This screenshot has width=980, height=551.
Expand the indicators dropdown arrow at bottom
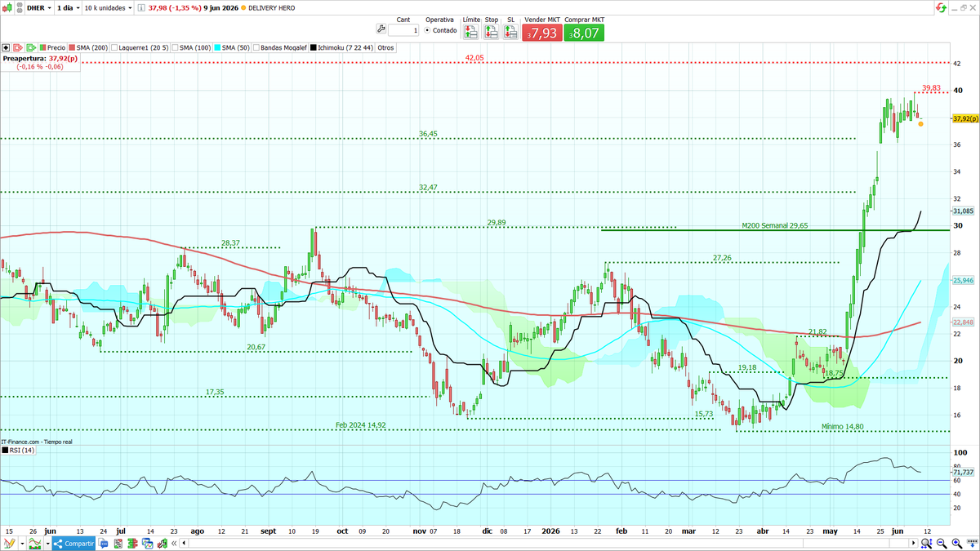coord(48,543)
